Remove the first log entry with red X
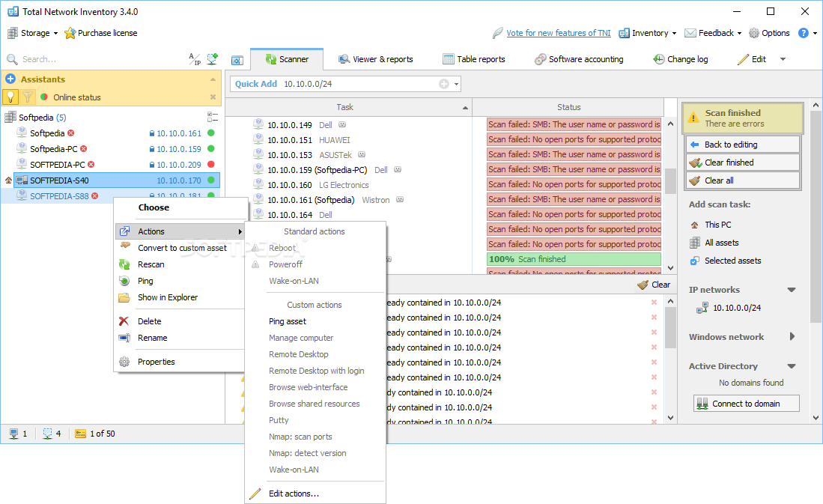823x504 pixels. pyautogui.click(x=654, y=303)
